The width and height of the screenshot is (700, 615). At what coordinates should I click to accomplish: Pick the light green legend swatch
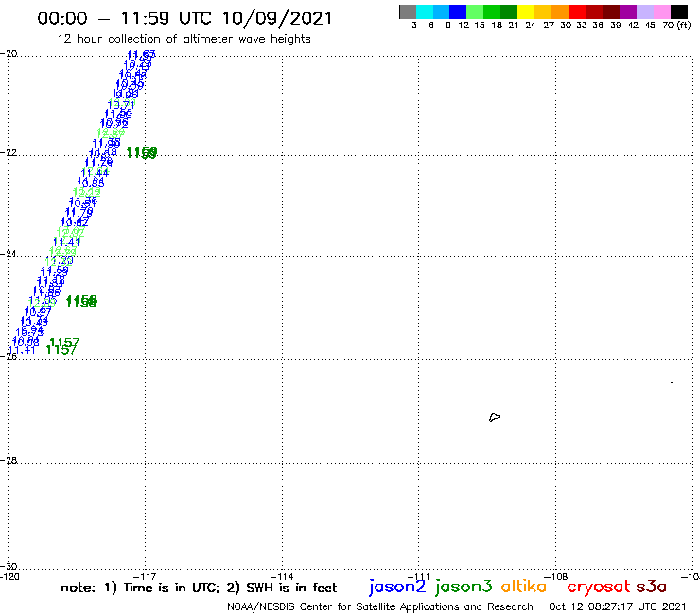(475, 11)
